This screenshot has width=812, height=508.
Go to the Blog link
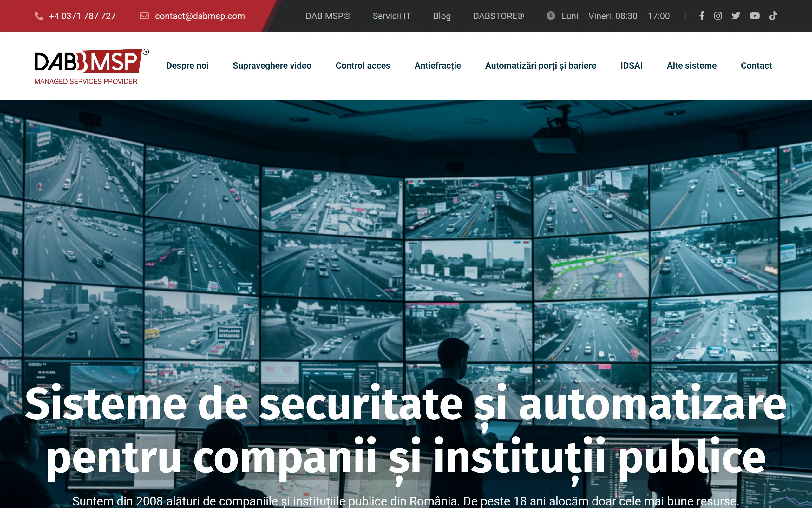[x=442, y=16]
